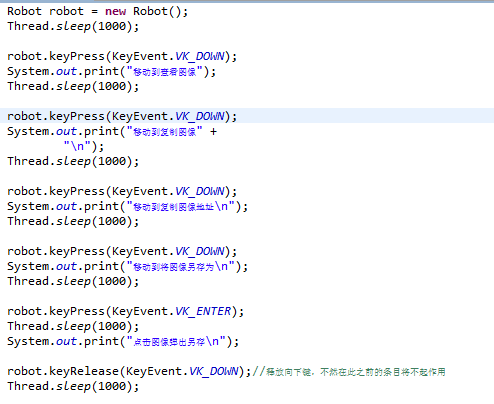This screenshot has width=494, height=404.
Task: Click the green comment '//释放向下键…'
Action: [349, 372]
